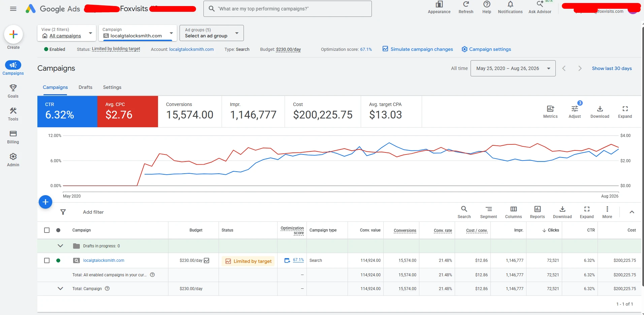Click 67.1% optimization score in table

click(298, 260)
